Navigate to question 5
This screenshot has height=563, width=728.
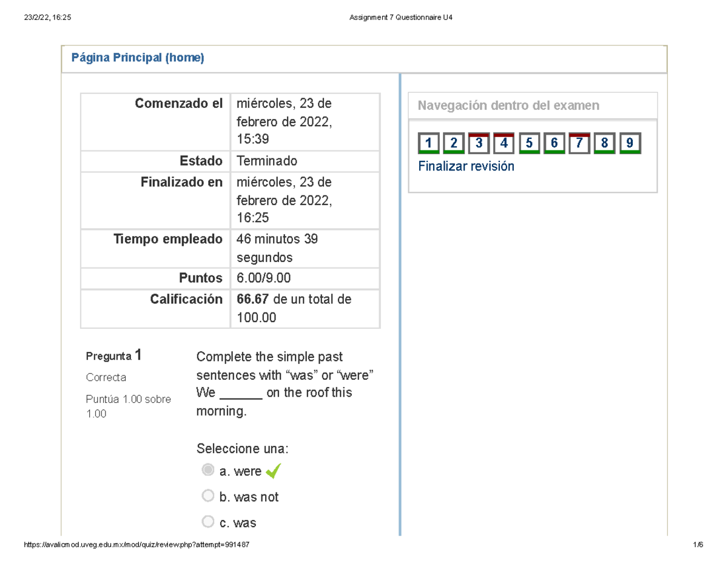[x=529, y=143]
